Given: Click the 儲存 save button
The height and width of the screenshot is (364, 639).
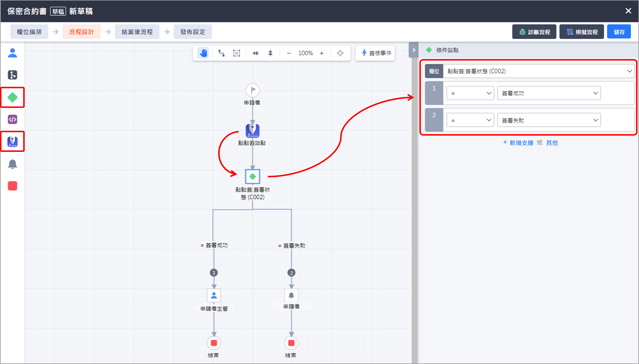Looking at the screenshot, I should coord(619,32).
